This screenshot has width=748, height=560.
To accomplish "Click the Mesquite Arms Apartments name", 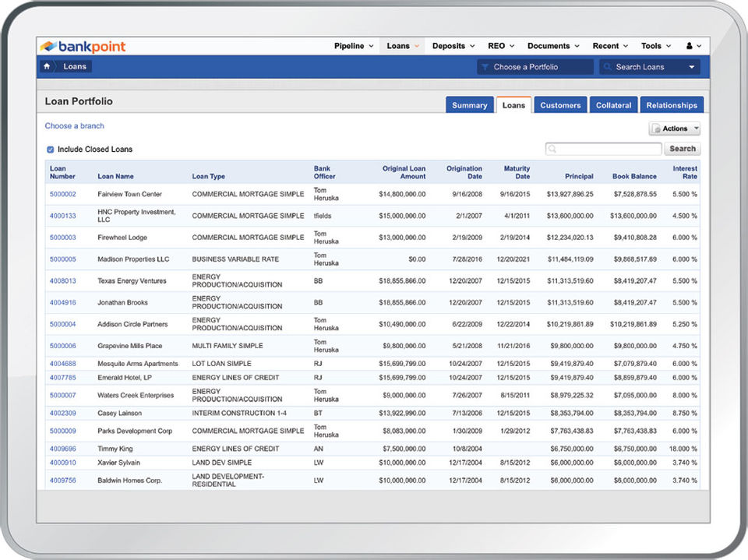I will tap(138, 364).
